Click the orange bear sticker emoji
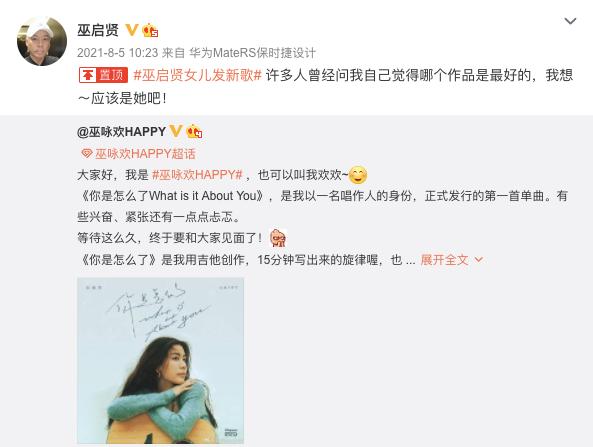This screenshot has height=447, width=593. [278, 238]
